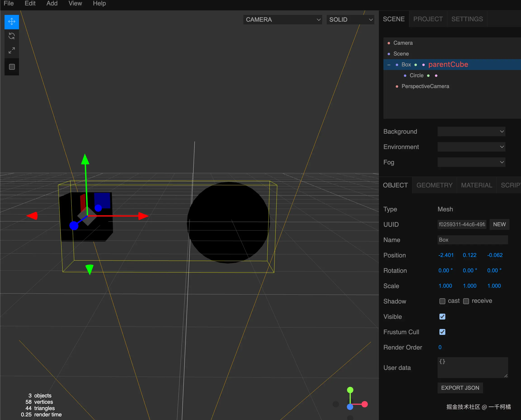This screenshot has height=420, width=521.
Task: Open the CAMERA viewport dropdown
Action: (x=282, y=20)
